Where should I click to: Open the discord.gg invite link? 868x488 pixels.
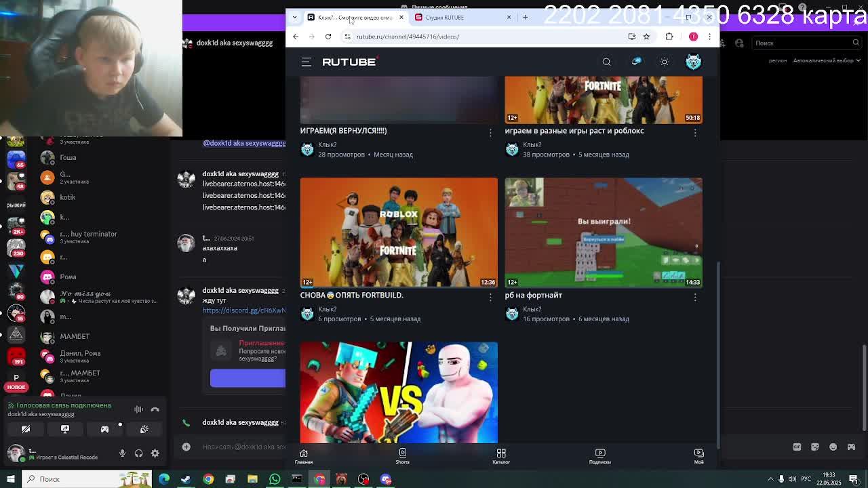point(243,310)
